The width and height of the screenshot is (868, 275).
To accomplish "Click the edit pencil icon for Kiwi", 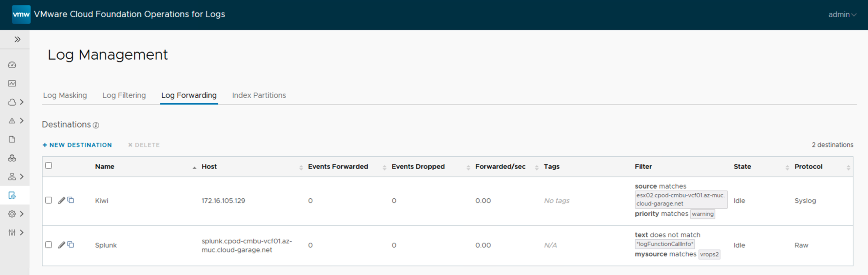I will coord(61,200).
